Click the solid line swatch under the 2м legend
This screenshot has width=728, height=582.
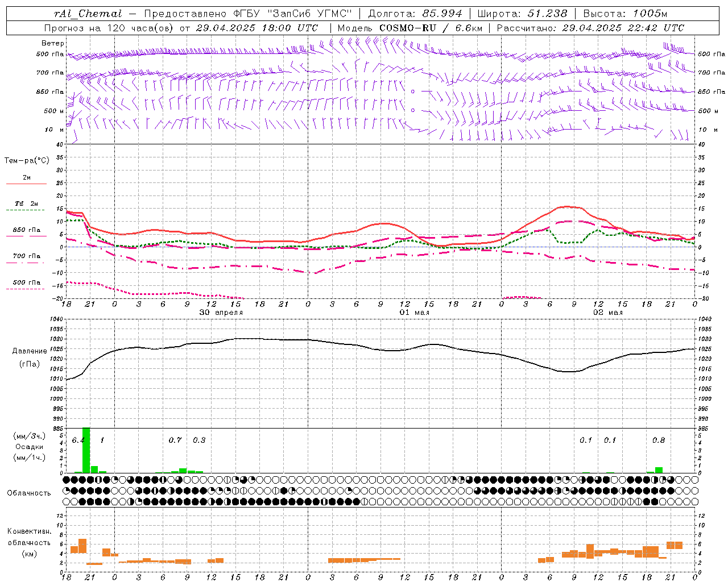[x=26, y=184]
